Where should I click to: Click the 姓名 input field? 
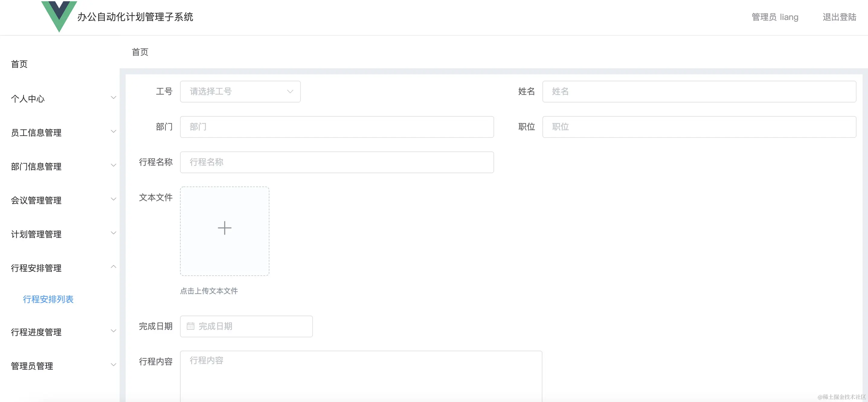tap(699, 91)
